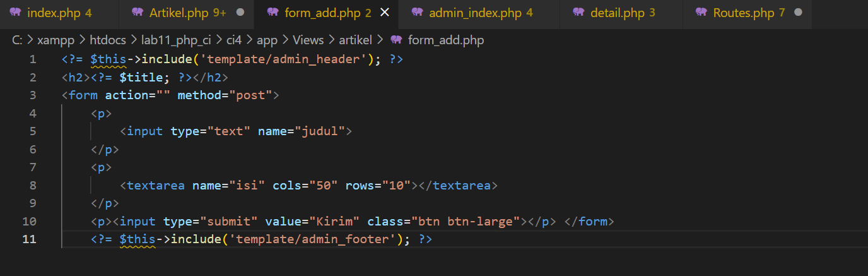Image resolution: width=868 pixels, height=276 pixels.
Task: Open the htdocs breadcrumb segment
Action: pos(107,40)
